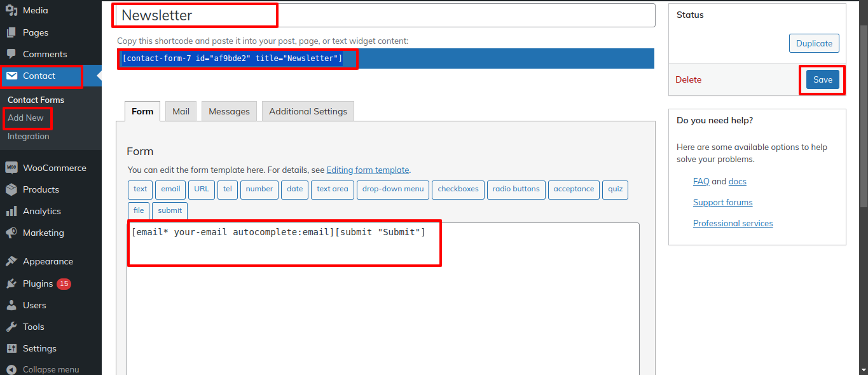The image size is (868, 375).
Task: Open the Editing form template link
Action: [368, 170]
